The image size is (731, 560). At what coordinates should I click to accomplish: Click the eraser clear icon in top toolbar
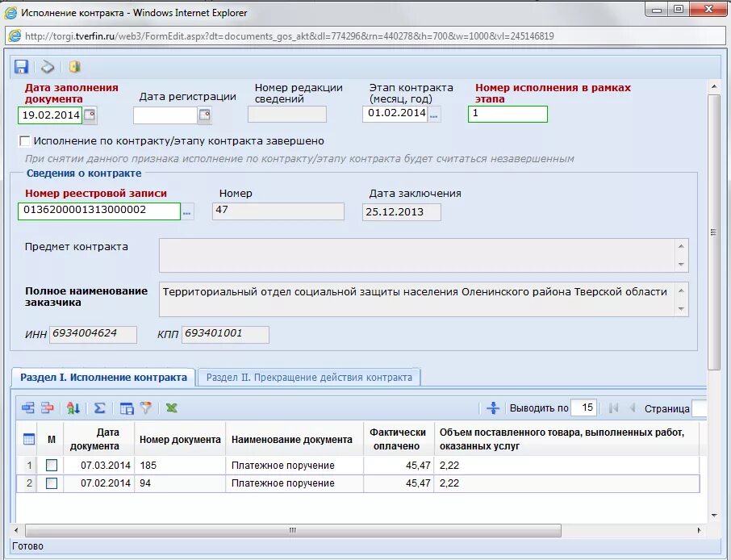tap(48, 67)
